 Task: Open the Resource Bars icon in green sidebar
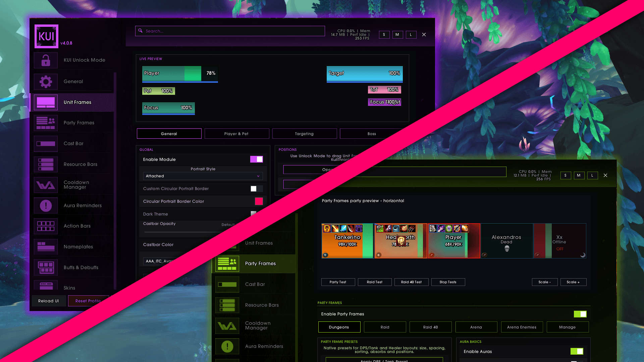click(x=227, y=305)
